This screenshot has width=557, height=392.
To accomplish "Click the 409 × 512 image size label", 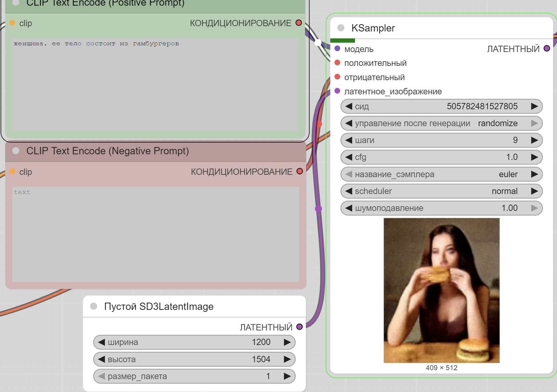I will coord(441,368).
